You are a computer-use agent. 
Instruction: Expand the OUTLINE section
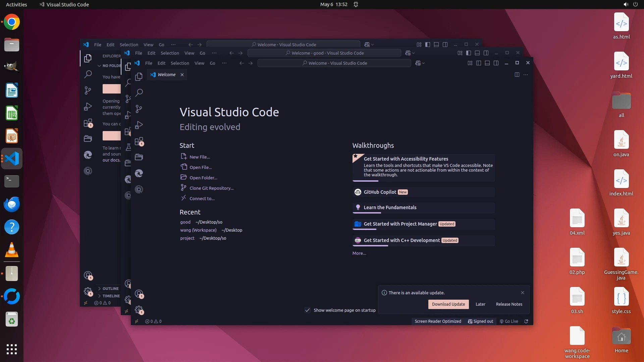click(110, 288)
